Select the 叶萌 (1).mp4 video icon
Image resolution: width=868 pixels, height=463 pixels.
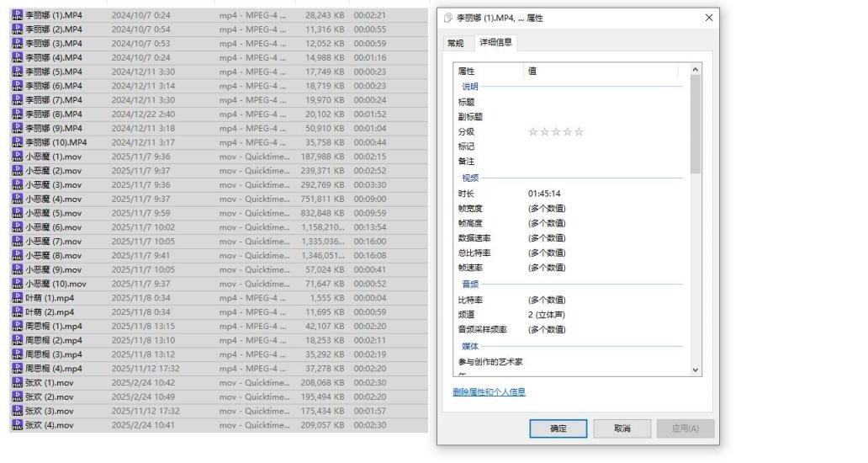tap(17, 298)
